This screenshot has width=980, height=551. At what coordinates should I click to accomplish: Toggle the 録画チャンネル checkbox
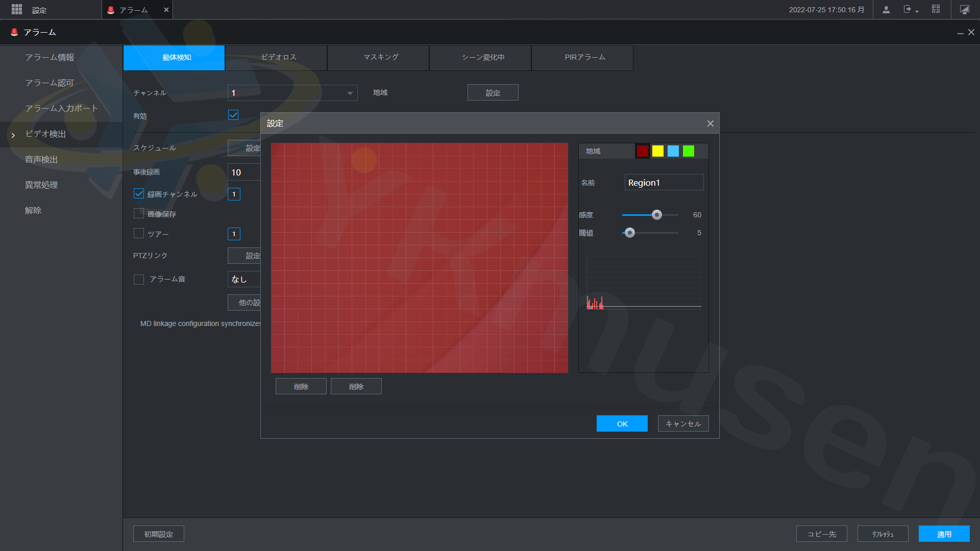(x=139, y=194)
